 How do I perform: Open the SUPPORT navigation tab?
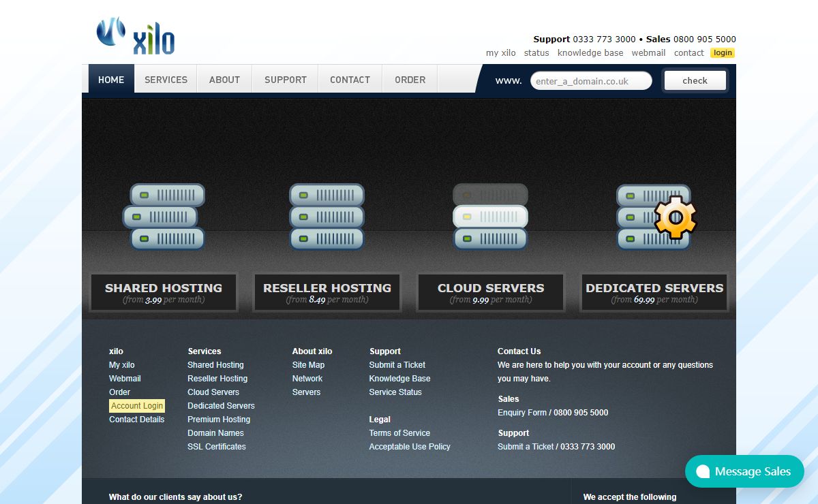pyautogui.click(x=286, y=80)
